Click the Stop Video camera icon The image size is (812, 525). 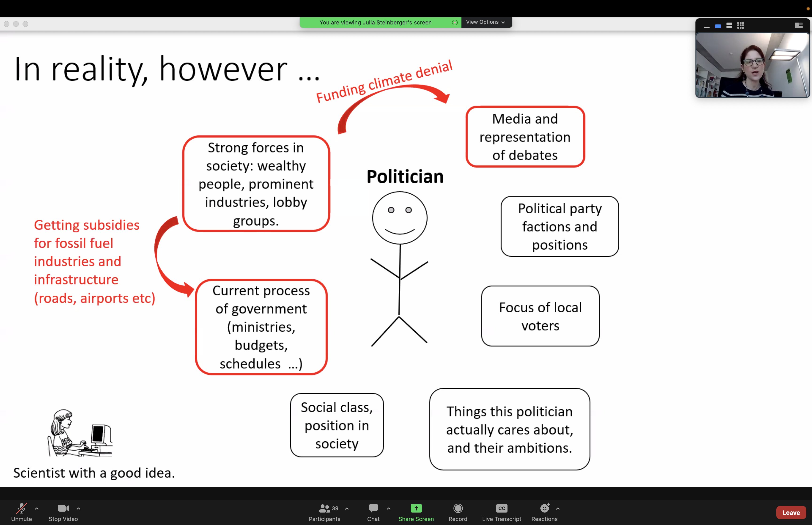pyautogui.click(x=63, y=508)
